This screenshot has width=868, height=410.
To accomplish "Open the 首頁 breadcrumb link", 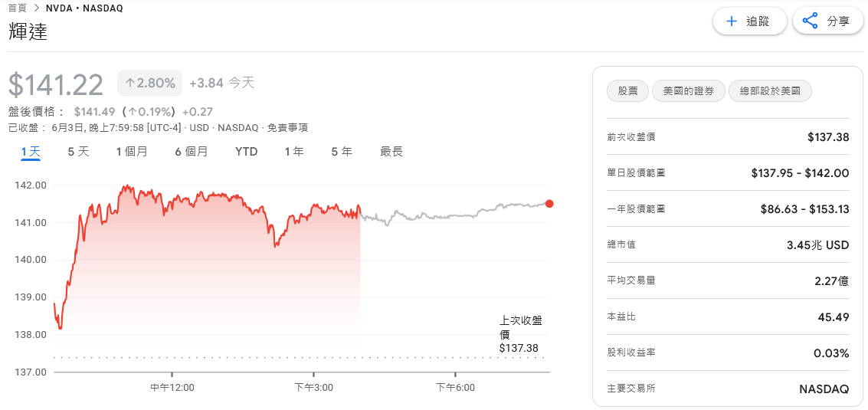I will (x=17, y=8).
